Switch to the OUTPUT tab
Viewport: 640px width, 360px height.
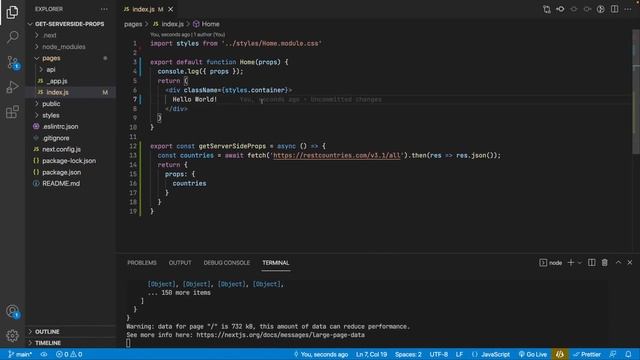click(180, 262)
